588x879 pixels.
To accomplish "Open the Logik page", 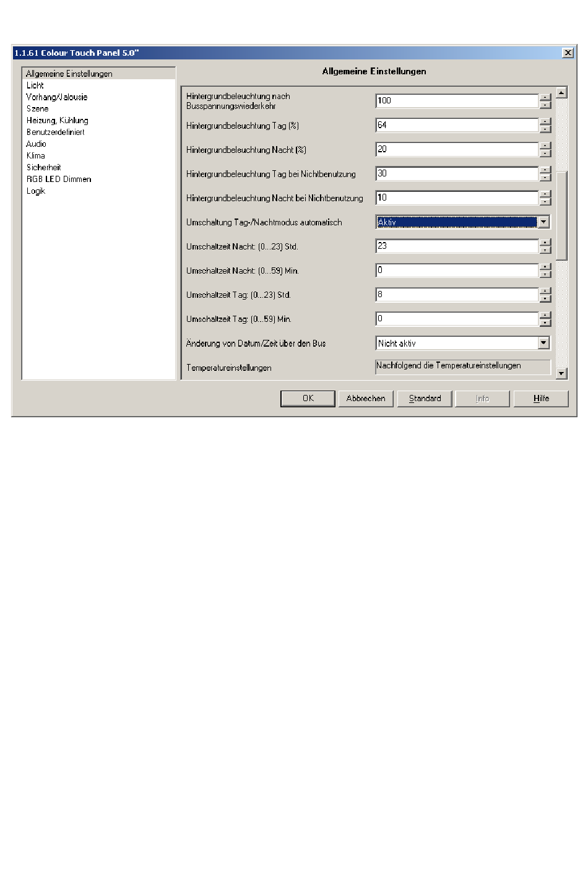I will [x=36, y=191].
